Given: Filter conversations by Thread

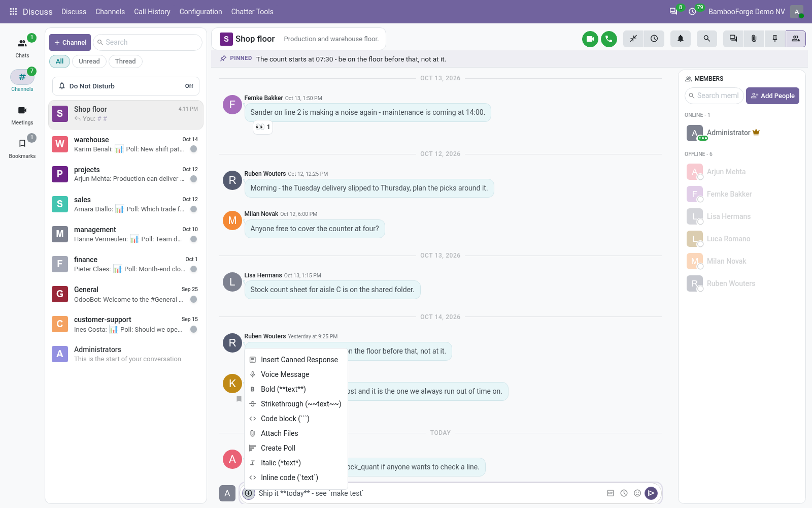Looking at the screenshot, I should click(x=125, y=61).
